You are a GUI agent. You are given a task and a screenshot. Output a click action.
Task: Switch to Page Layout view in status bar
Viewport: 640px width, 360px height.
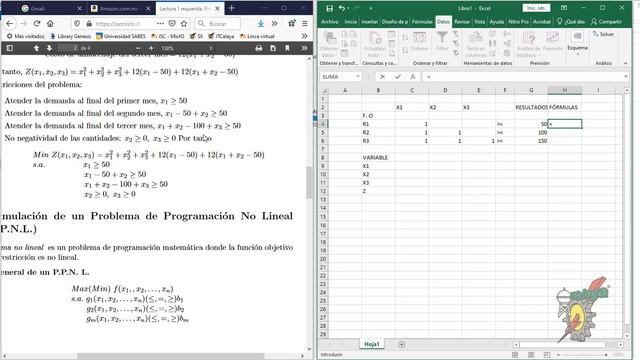pos(531,355)
